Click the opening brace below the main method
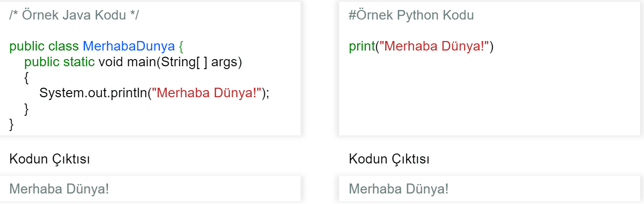The image size is (644, 204). pos(27,78)
